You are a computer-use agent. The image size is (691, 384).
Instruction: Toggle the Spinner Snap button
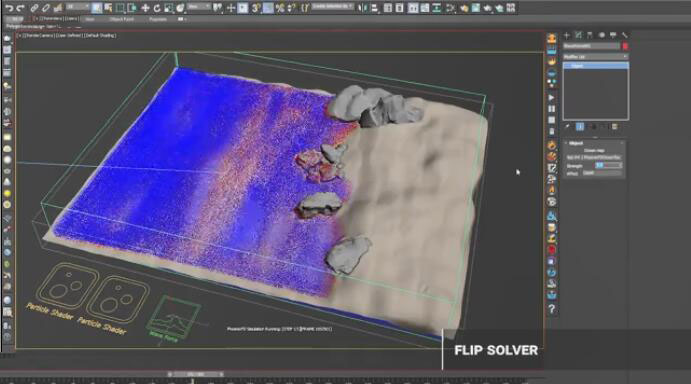(x=292, y=8)
